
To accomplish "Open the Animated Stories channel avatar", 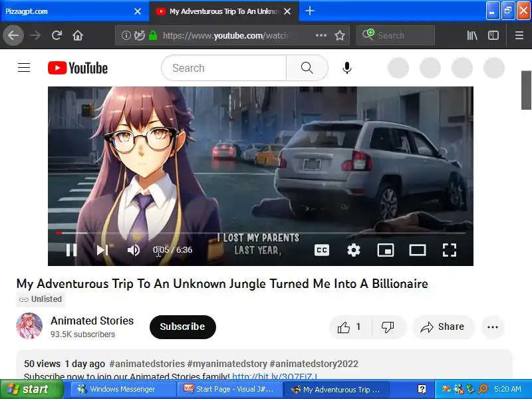I will [x=29, y=326].
